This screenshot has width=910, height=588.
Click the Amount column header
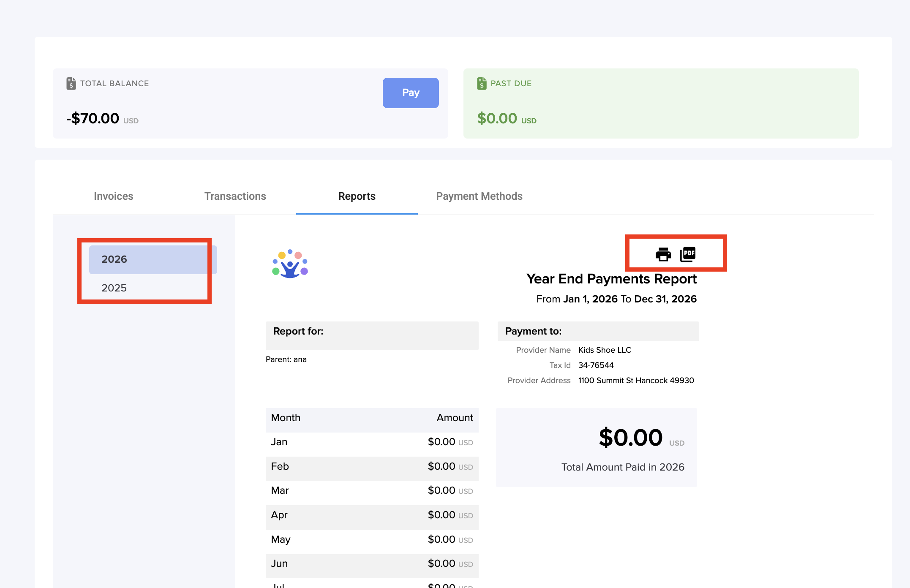pos(455,418)
